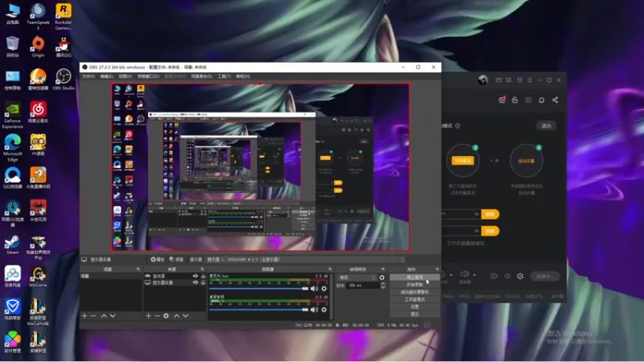
Task: Move source down in Sources panel
Action: click(186, 315)
